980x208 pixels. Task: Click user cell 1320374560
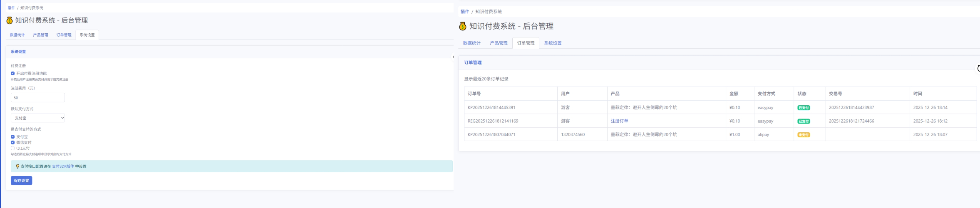[573, 134]
